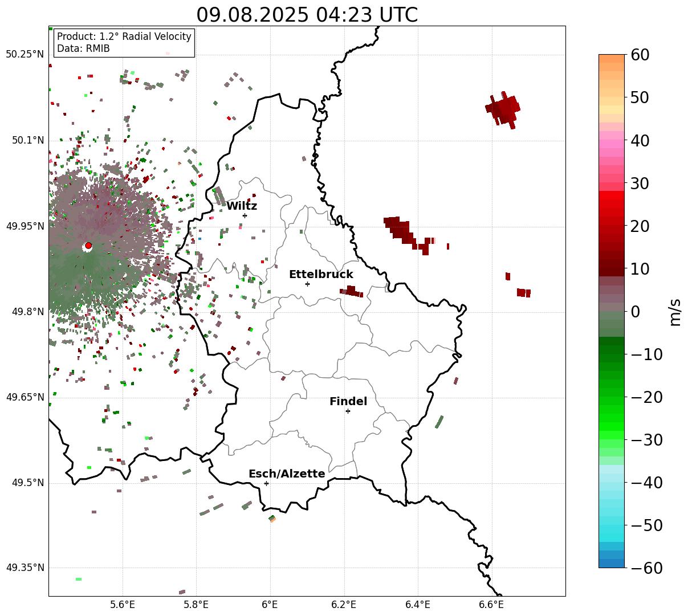Click the cross marker below Findel
This screenshot has height=616, width=688.
(x=348, y=411)
